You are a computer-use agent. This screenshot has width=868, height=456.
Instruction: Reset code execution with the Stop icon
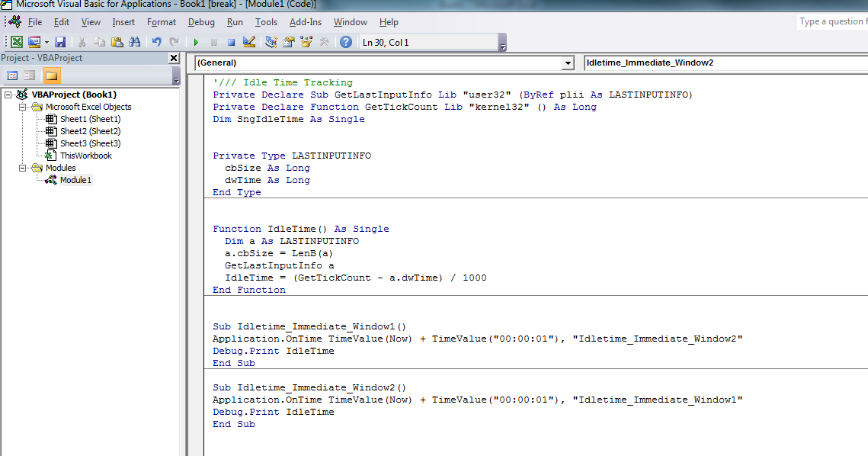pyautogui.click(x=232, y=42)
